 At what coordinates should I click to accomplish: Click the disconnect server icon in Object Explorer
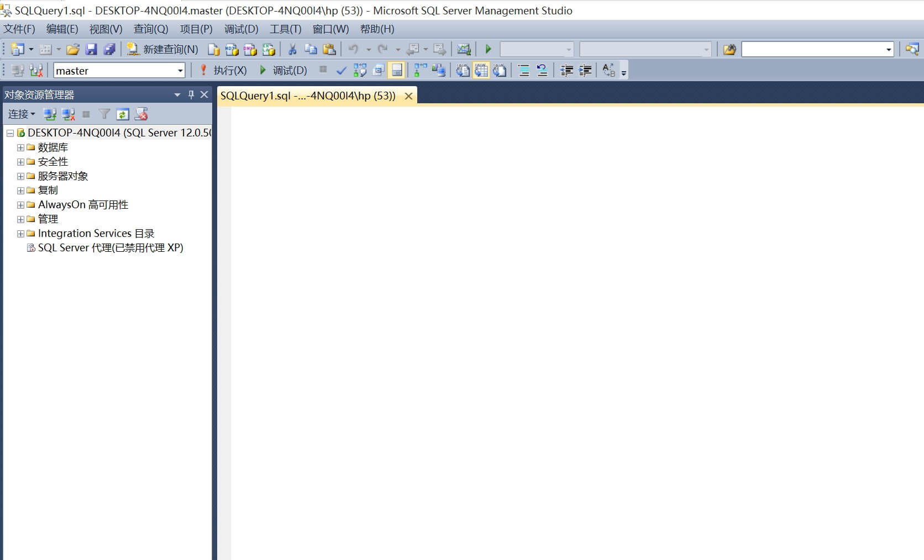tap(69, 114)
